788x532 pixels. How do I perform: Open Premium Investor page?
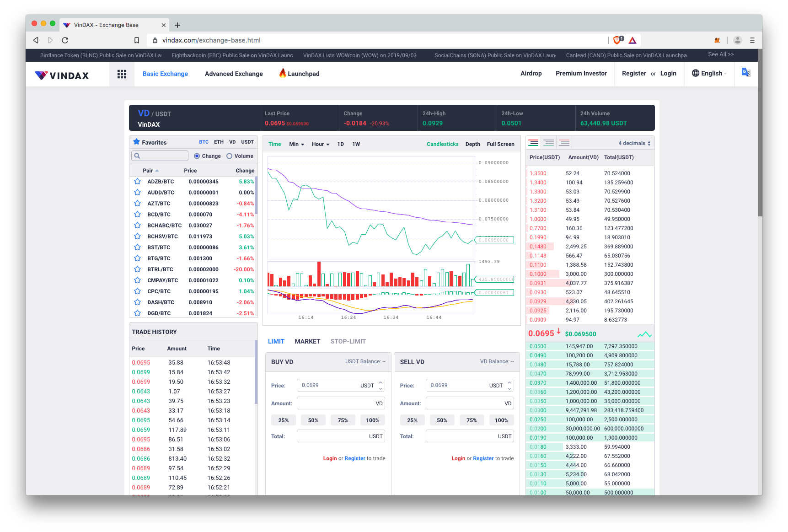581,73
